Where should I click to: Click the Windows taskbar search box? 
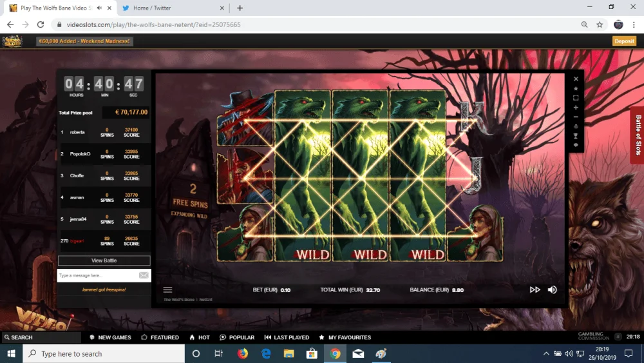coord(104,353)
